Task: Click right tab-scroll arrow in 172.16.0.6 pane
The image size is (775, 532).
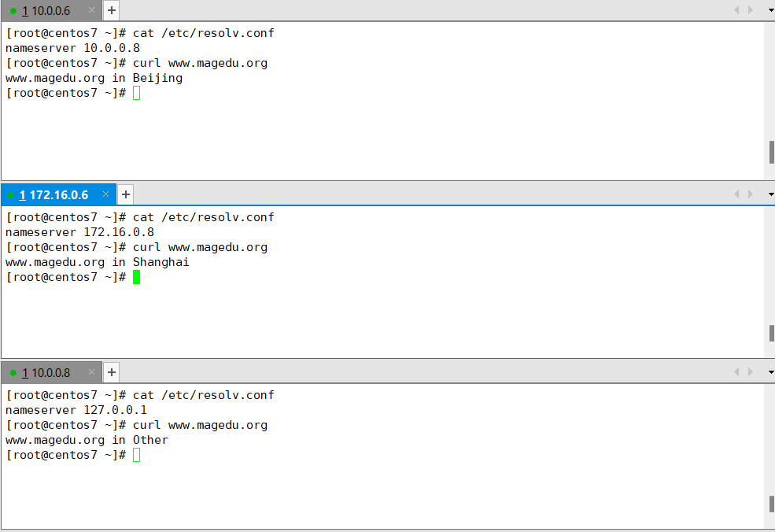Action: pyautogui.click(x=751, y=194)
